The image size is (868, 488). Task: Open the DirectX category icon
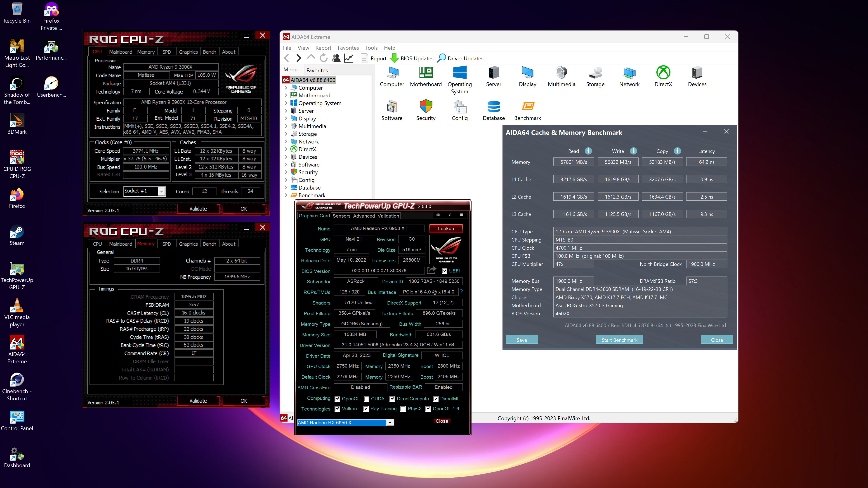point(663,76)
